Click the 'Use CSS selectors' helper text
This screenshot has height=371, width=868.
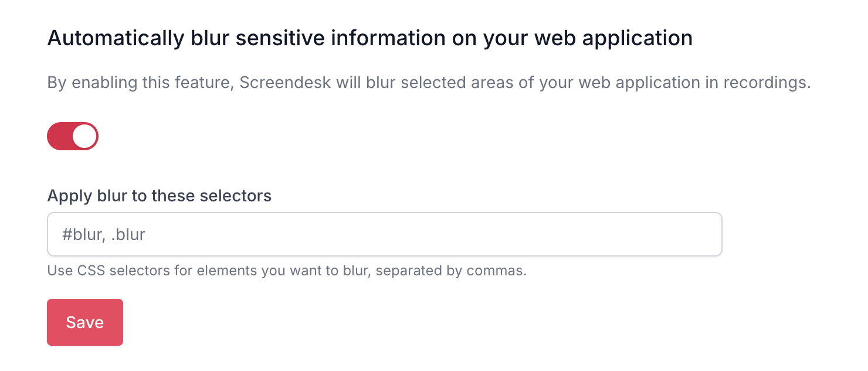tap(287, 271)
